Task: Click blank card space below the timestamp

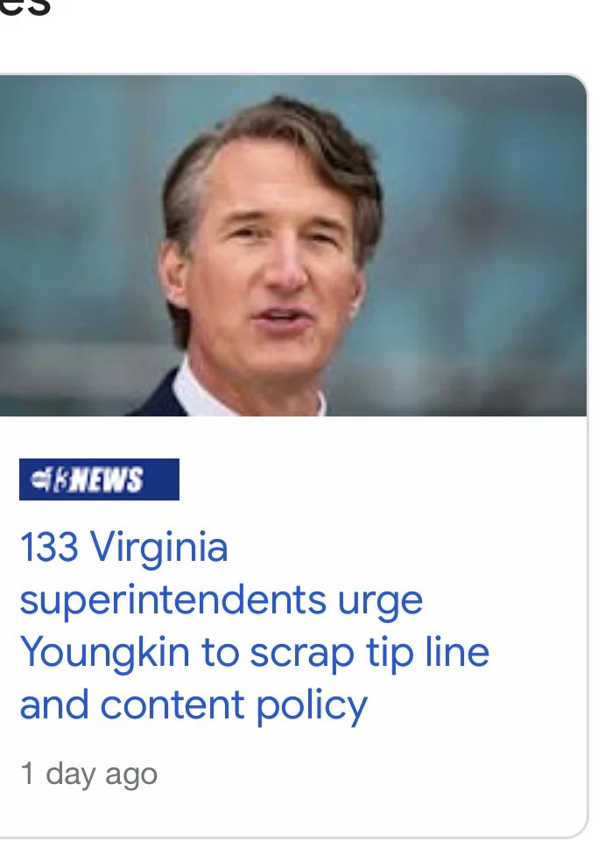Action: pos(293,814)
